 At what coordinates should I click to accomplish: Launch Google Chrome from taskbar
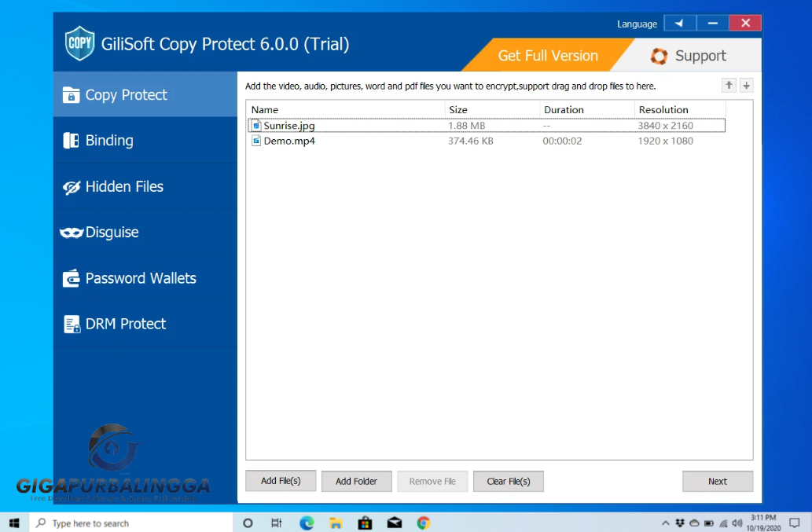tap(424, 523)
